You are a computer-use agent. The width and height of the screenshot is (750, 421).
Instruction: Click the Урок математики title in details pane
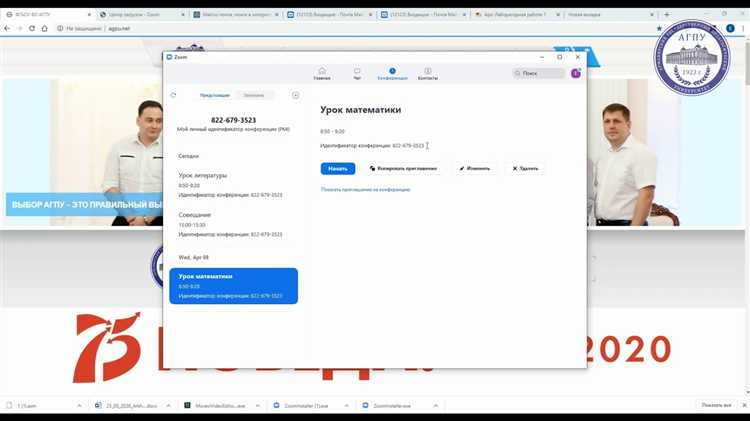pyautogui.click(x=361, y=110)
